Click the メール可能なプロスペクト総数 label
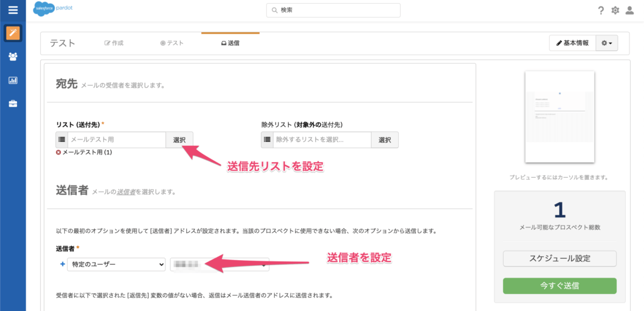Image resolution: width=644 pixels, height=311 pixels. (x=560, y=227)
